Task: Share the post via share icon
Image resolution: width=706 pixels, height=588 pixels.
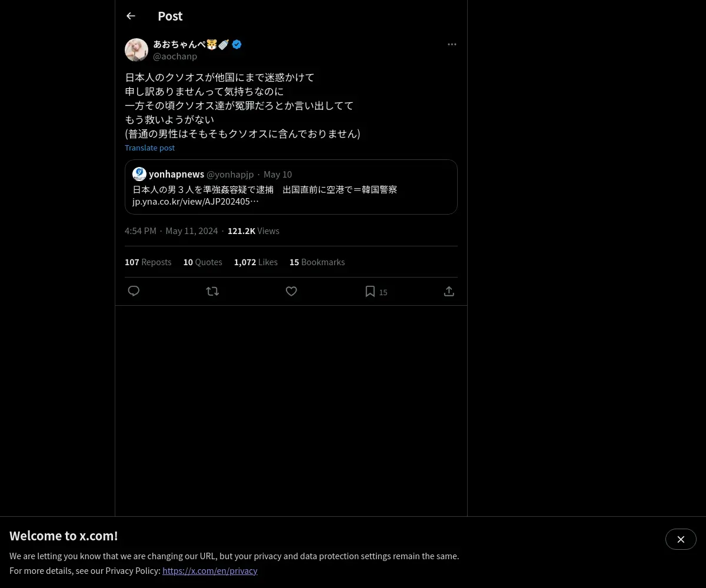Action: [x=449, y=291]
